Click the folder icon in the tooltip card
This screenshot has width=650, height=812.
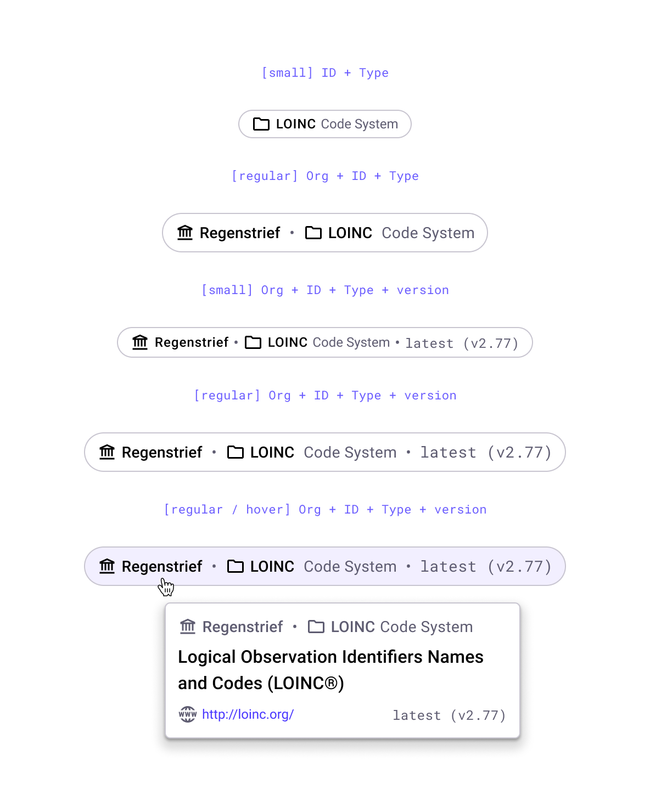tap(316, 627)
